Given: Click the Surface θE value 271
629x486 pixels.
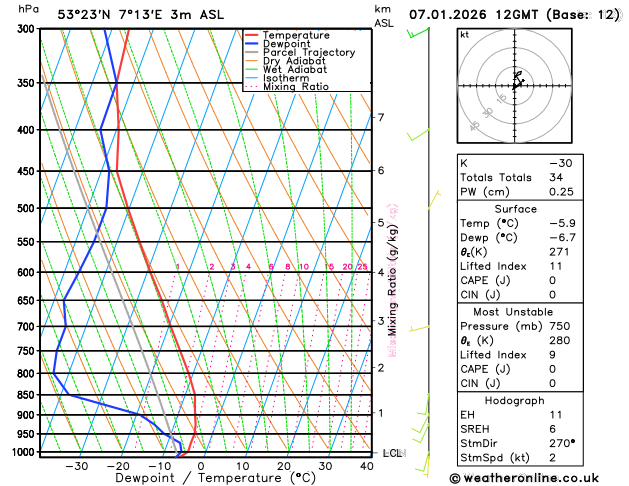Looking at the screenshot, I should point(559,252).
